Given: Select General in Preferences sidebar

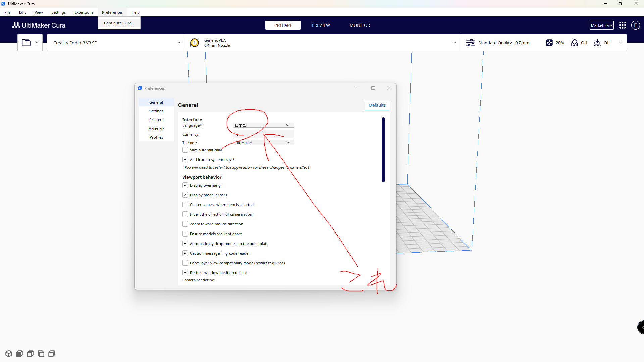Looking at the screenshot, I should [x=156, y=102].
